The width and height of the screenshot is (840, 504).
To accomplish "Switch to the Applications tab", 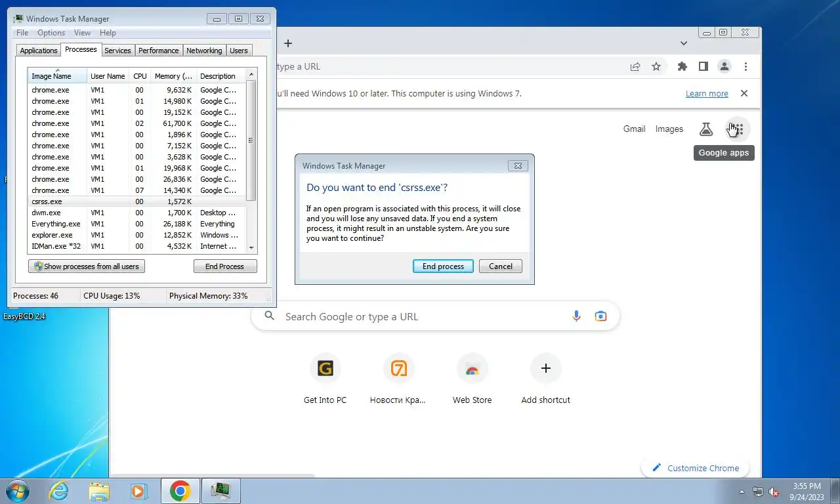I will click(39, 51).
